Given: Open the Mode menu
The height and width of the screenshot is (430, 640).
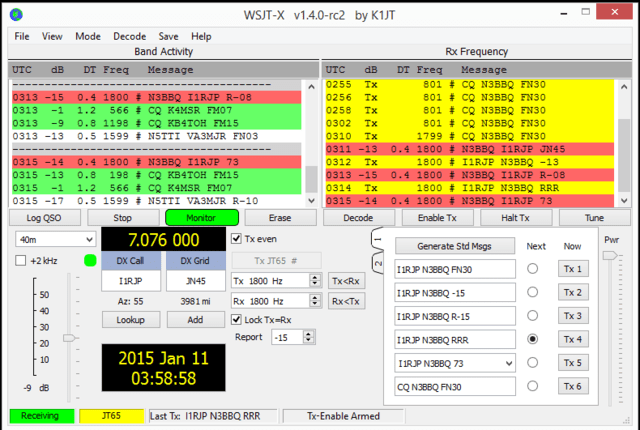Looking at the screenshot, I should click(88, 36).
